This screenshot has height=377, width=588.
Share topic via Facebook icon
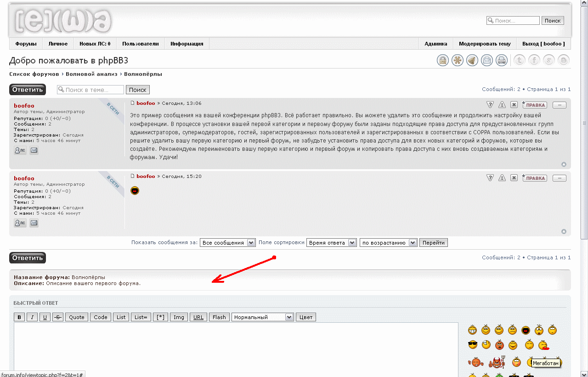[x=534, y=60]
